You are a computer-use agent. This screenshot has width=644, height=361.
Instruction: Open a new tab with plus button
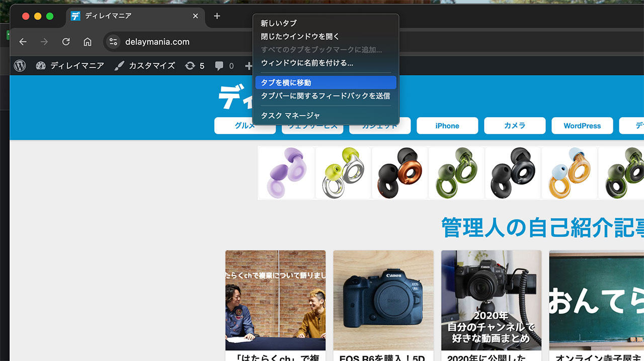pos(217,16)
